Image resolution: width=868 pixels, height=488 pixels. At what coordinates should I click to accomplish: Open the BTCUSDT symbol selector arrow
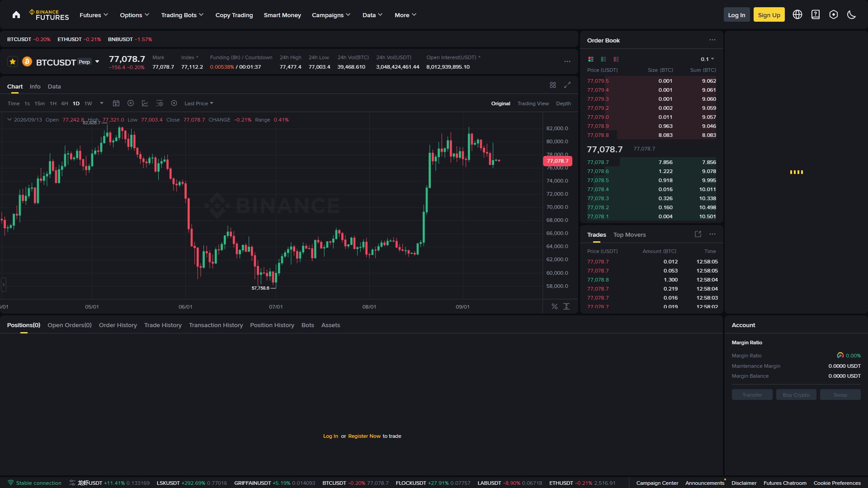pyautogui.click(x=97, y=62)
